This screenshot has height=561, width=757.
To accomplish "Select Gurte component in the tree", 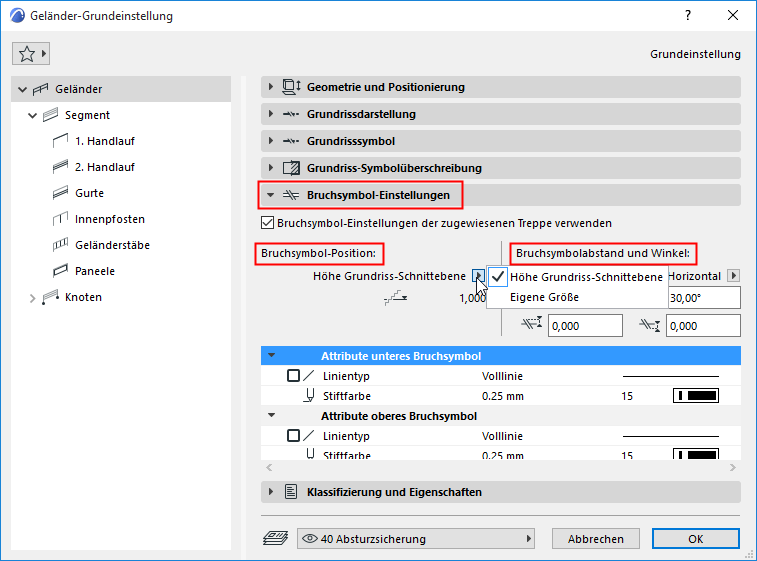I will tap(89, 193).
